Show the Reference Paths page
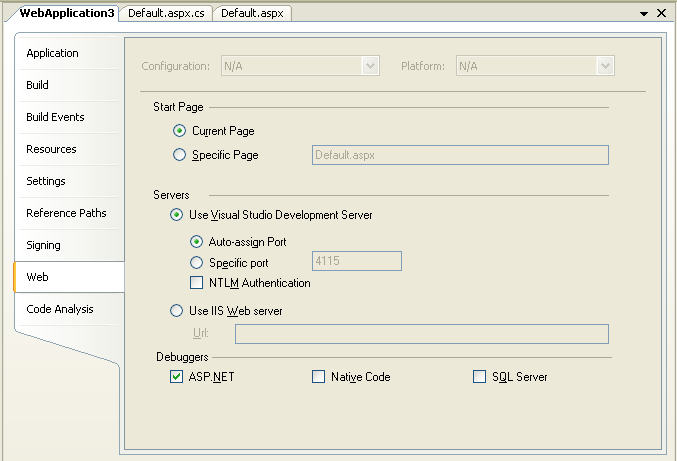The image size is (677, 461). (x=68, y=213)
